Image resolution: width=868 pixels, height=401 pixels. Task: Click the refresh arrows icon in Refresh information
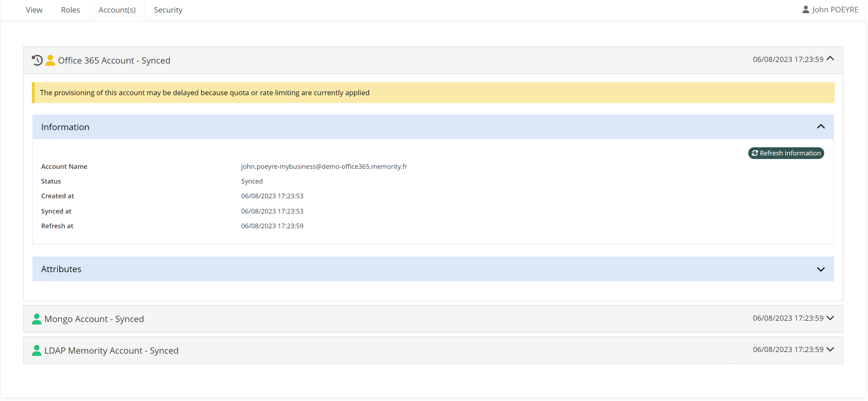pyautogui.click(x=755, y=153)
